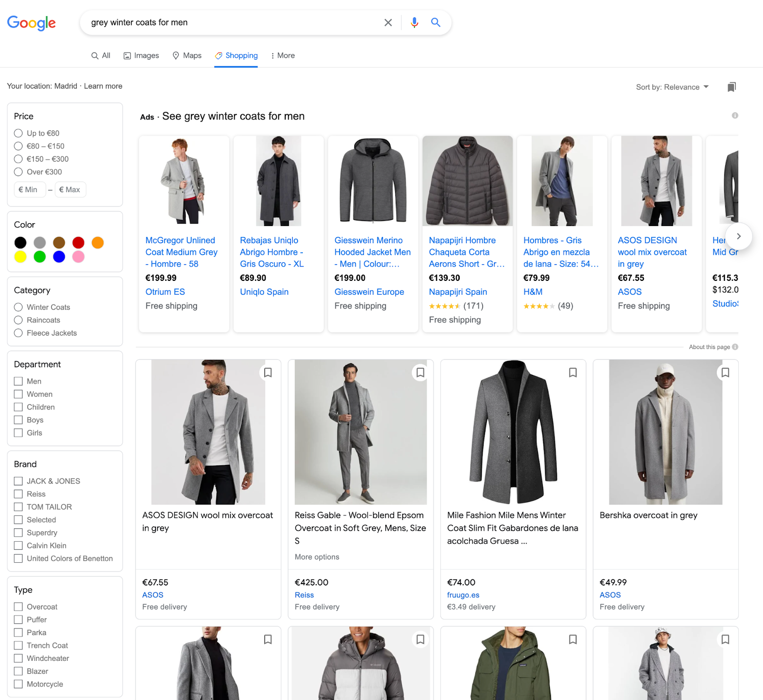Switch to the All results tab

pyautogui.click(x=101, y=55)
